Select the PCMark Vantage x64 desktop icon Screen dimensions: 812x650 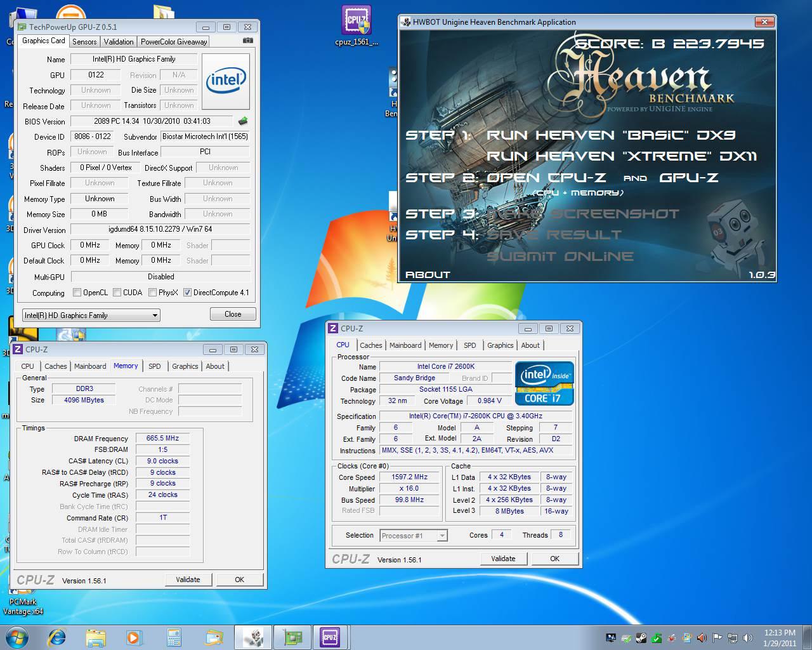[x=23, y=599]
